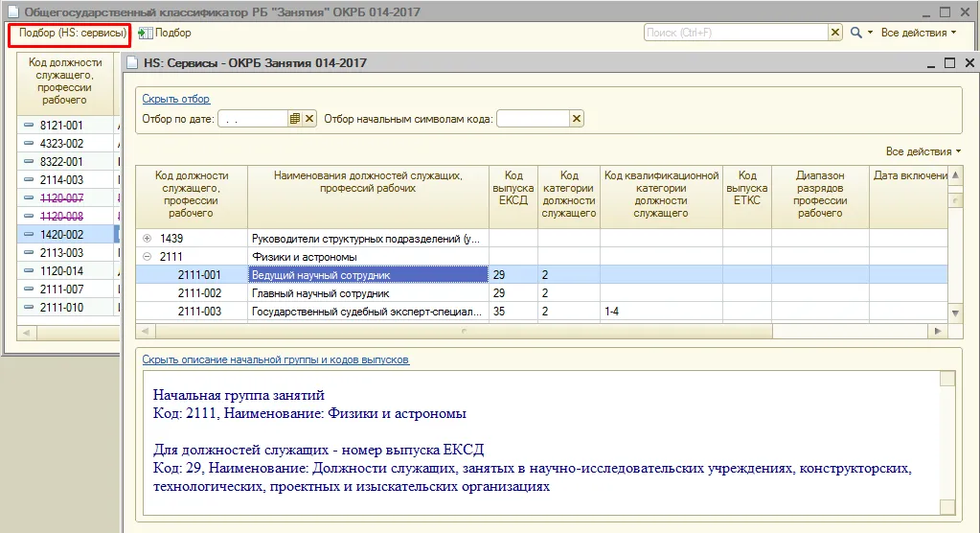
Task: Clear the начальным символам кода field with its X button
Action: (x=577, y=119)
